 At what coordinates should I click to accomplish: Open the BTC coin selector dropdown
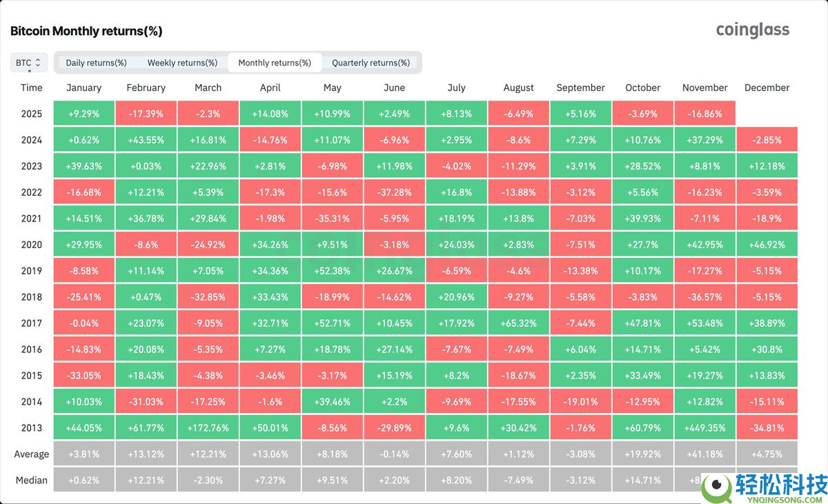pyautogui.click(x=29, y=63)
